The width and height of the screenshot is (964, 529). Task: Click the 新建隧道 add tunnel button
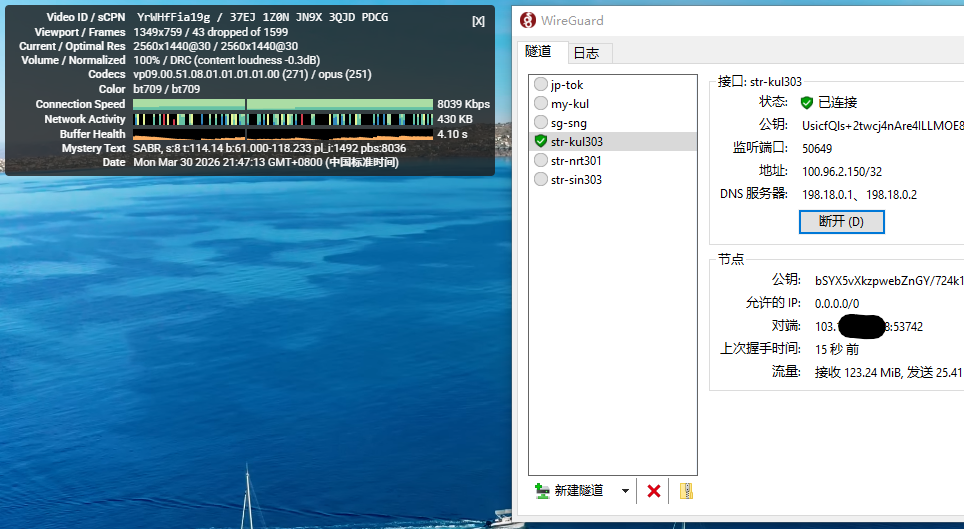[x=569, y=491]
